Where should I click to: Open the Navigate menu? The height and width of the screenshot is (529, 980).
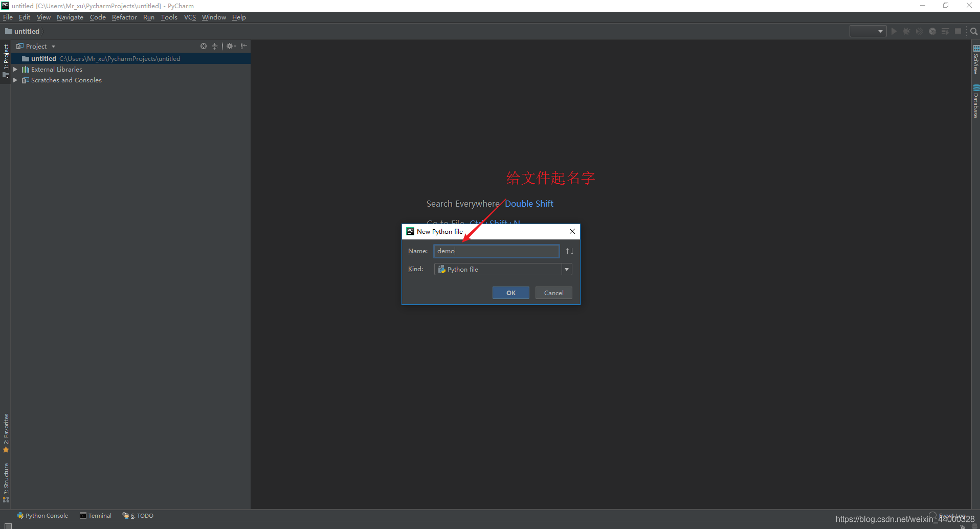tap(70, 17)
